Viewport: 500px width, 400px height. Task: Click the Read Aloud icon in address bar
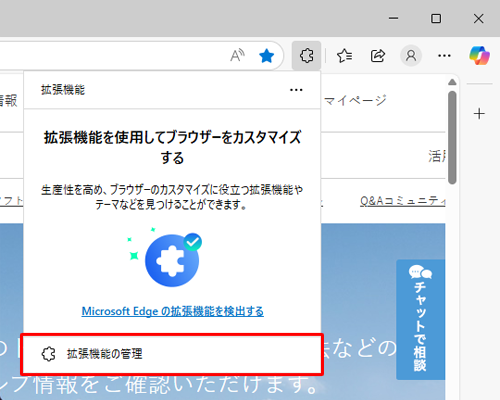[237, 55]
